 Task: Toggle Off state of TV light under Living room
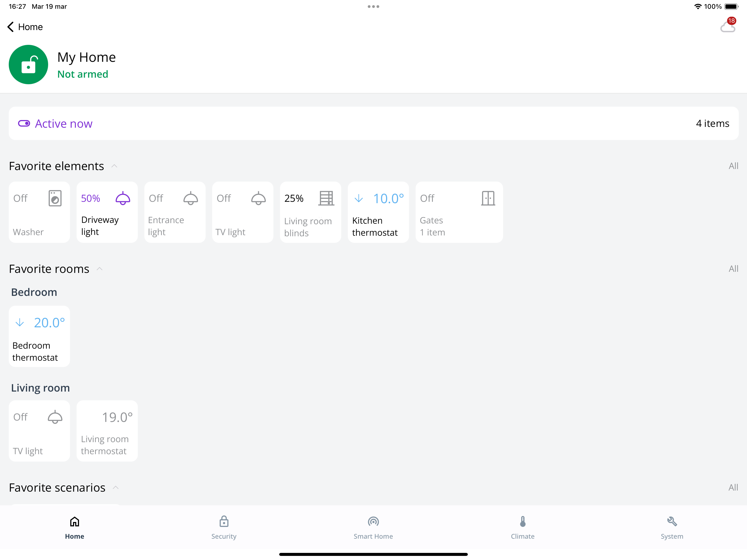tap(20, 417)
